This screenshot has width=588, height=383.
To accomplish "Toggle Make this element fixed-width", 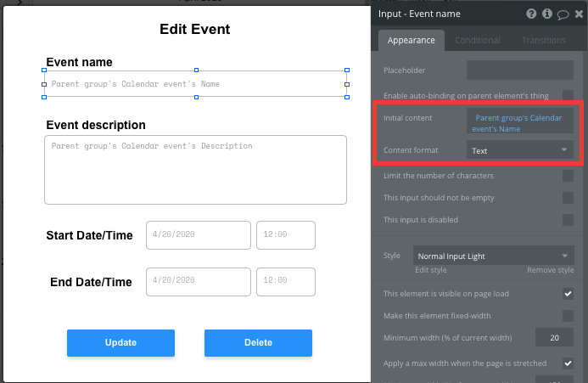I will pyautogui.click(x=568, y=316).
